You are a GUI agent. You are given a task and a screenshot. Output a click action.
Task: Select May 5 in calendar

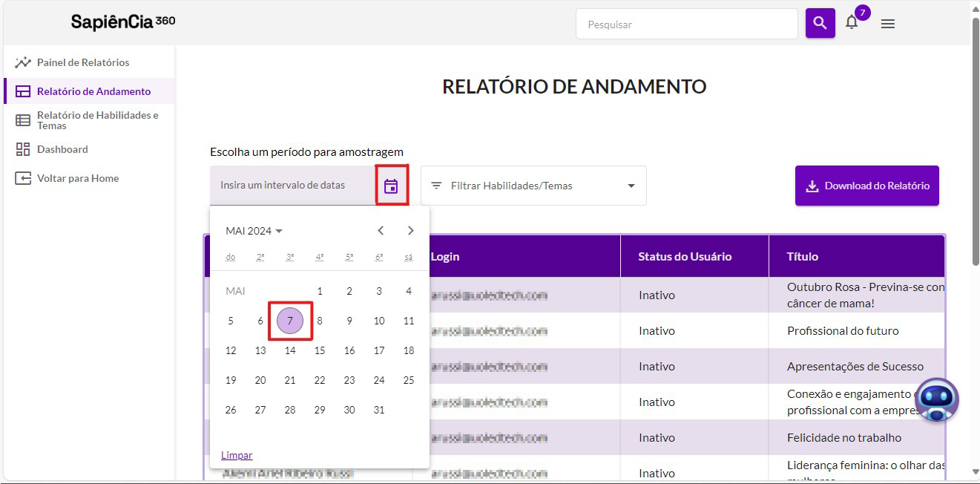tap(231, 321)
